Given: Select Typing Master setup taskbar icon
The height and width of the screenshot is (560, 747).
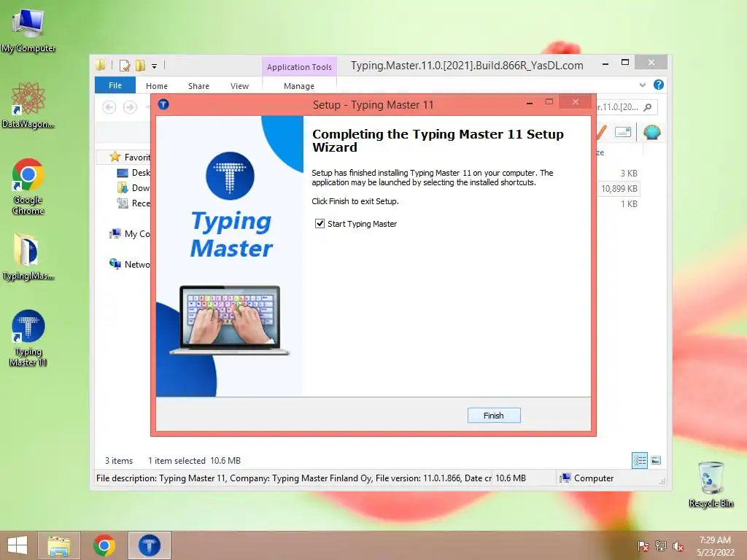Looking at the screenshot, I should click(x=149, y=545).
